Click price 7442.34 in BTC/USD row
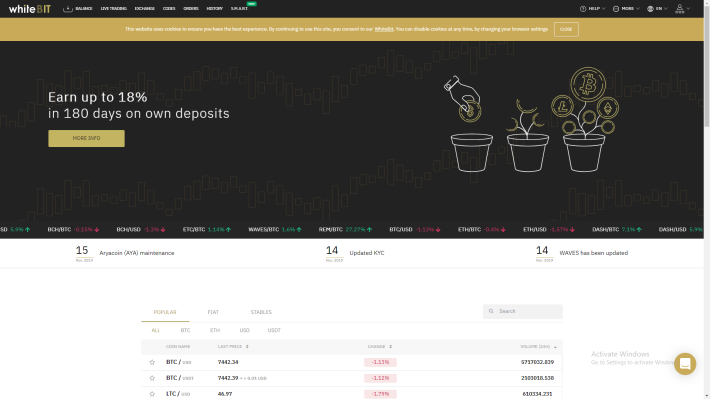 click(228, 362)
